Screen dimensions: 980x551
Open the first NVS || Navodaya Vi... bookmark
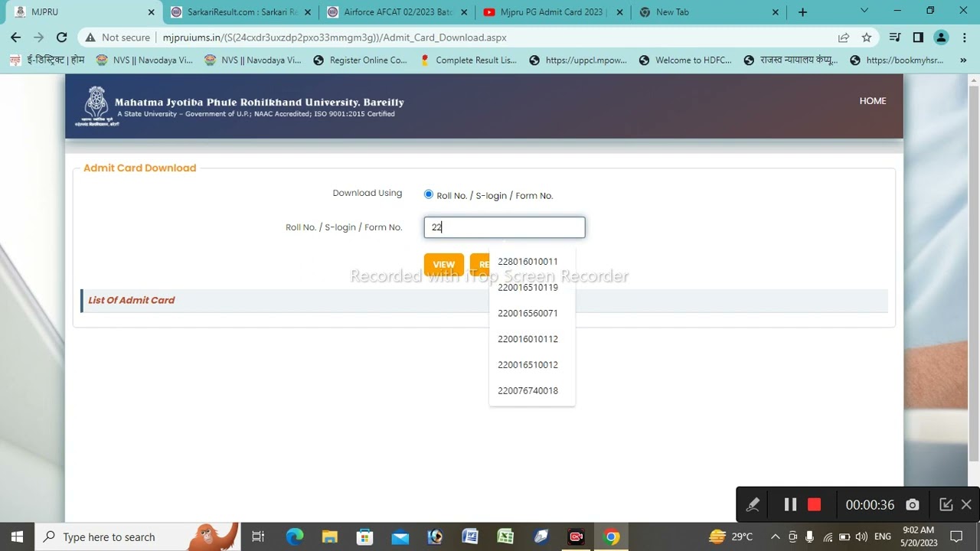(x=144, y=60)
